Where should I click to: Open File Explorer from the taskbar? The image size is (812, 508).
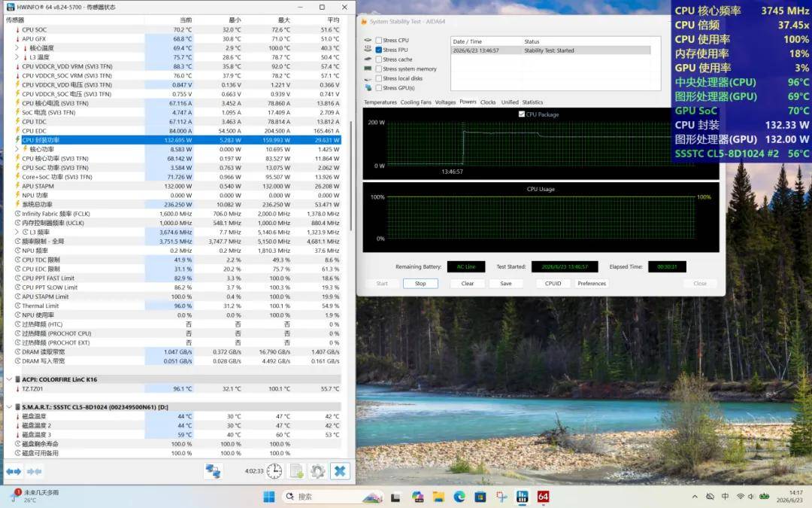coord(438,497)
